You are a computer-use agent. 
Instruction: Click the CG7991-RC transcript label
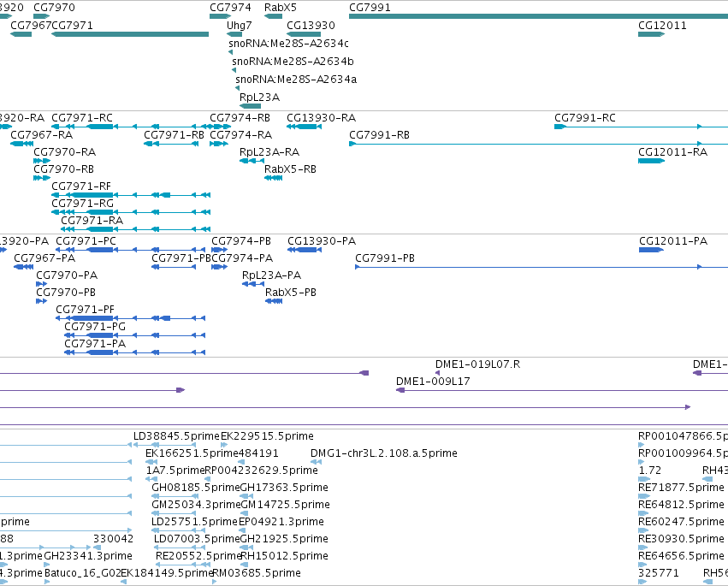pos(585,118)
